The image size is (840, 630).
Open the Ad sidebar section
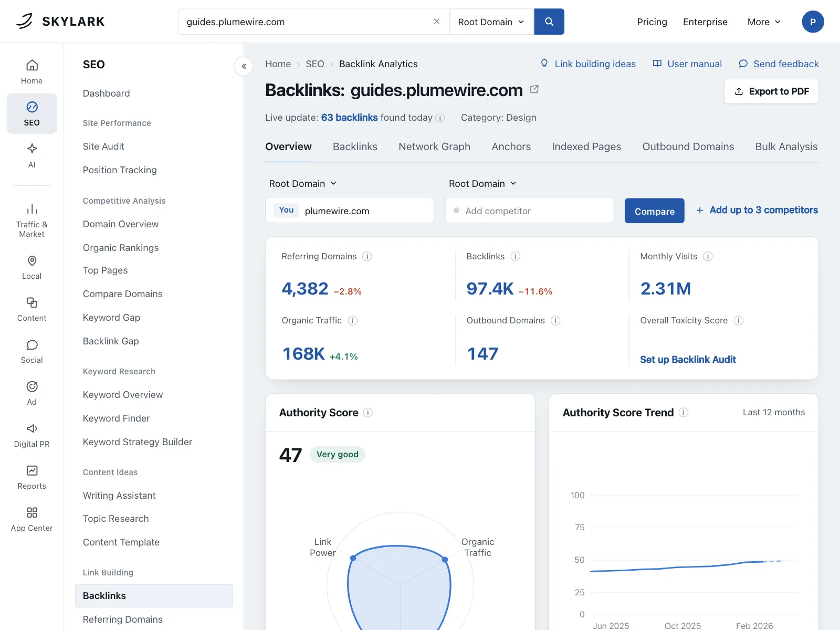click(x=32, y=393)
